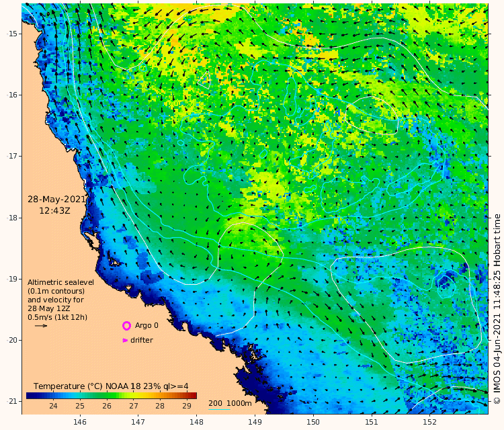Image resolution: width=504 pixels, height=430 pixels.
Task: Click the 29 value on the temperature scale
Action: 187,406
